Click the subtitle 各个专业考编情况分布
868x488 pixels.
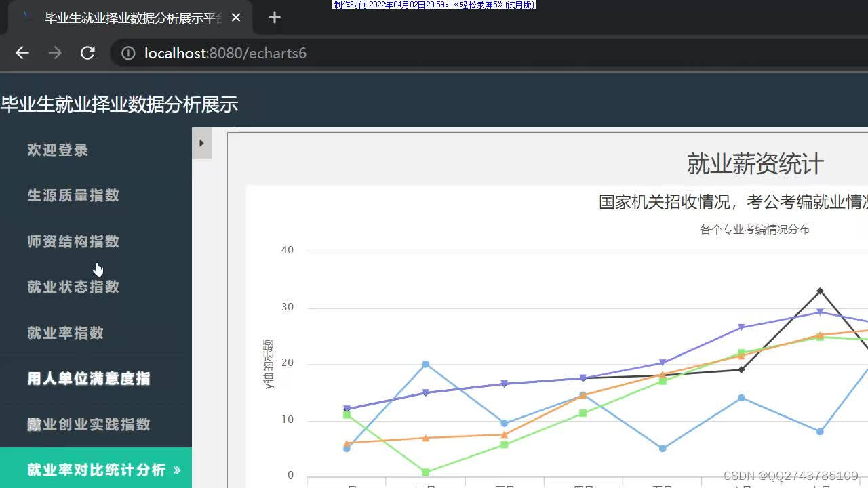click(755, 229)
